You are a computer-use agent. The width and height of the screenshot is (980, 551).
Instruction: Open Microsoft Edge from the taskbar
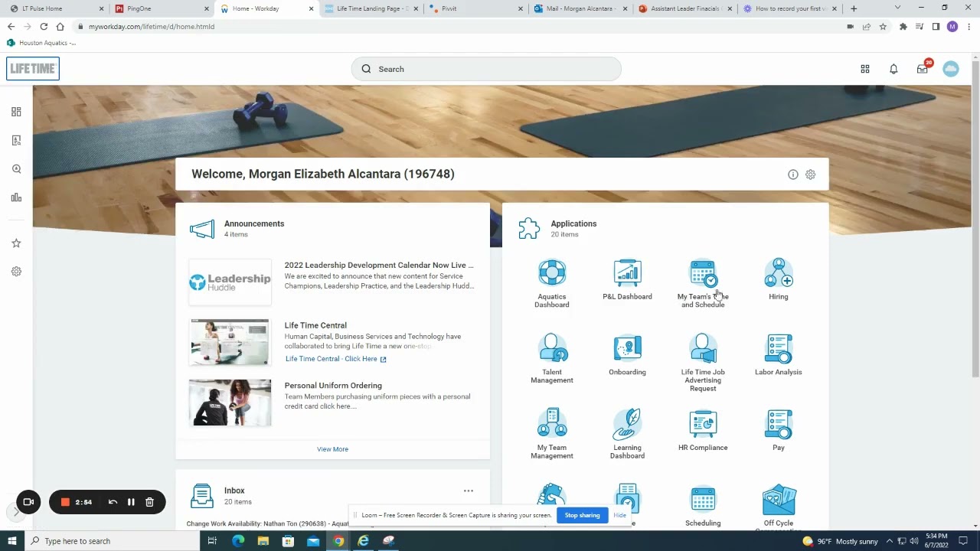pos(237,541)
